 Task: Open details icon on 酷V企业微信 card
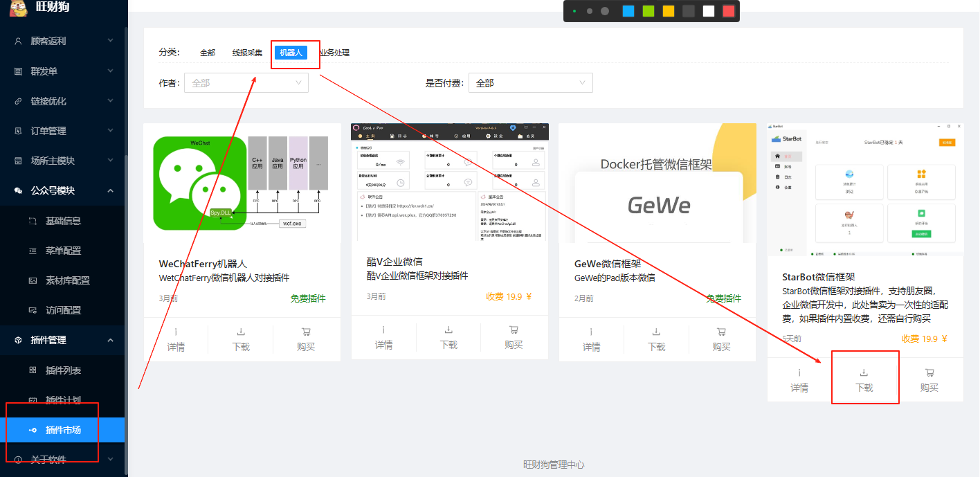383,330
